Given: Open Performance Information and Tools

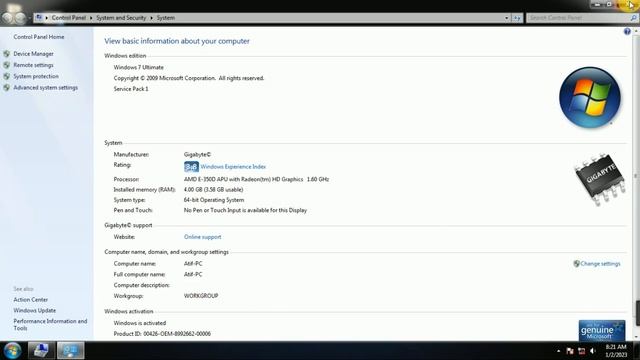Looking at the screenshot, I should tap(50, 324).
